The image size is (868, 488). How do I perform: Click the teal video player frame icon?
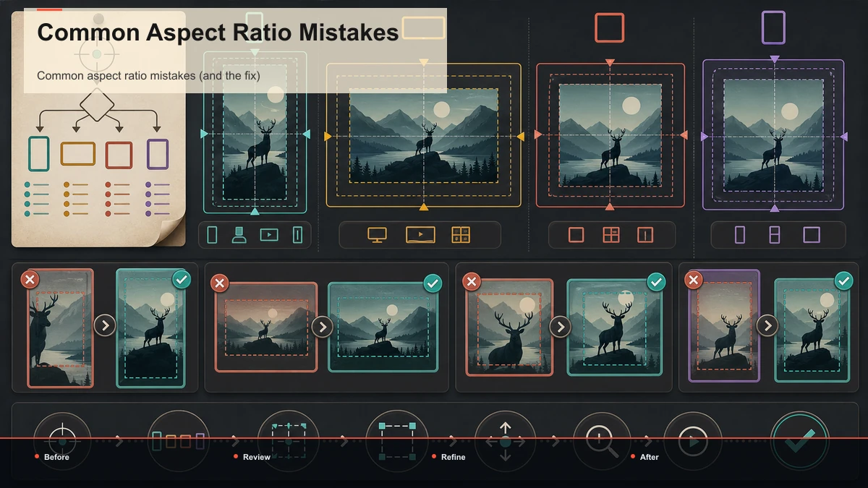tap(268, 235)
